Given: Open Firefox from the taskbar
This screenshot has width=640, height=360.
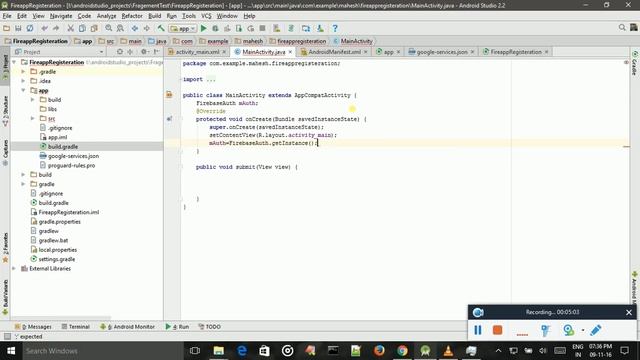Looking at the screenshot, I should point(379,351).
